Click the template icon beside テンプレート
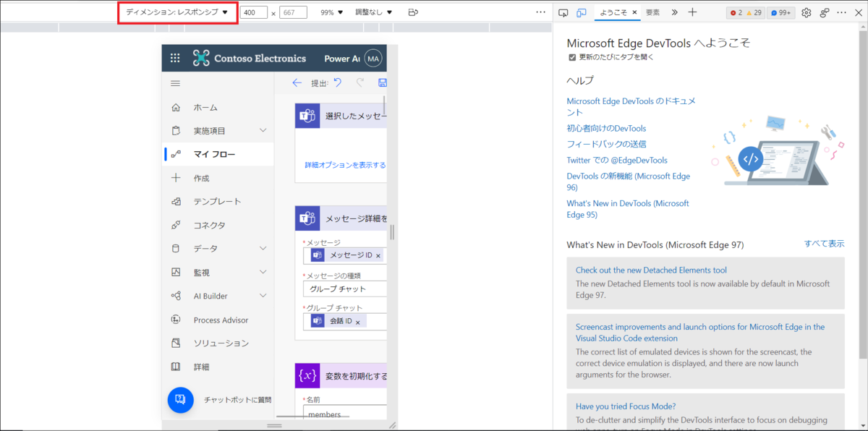 point(176,201)
